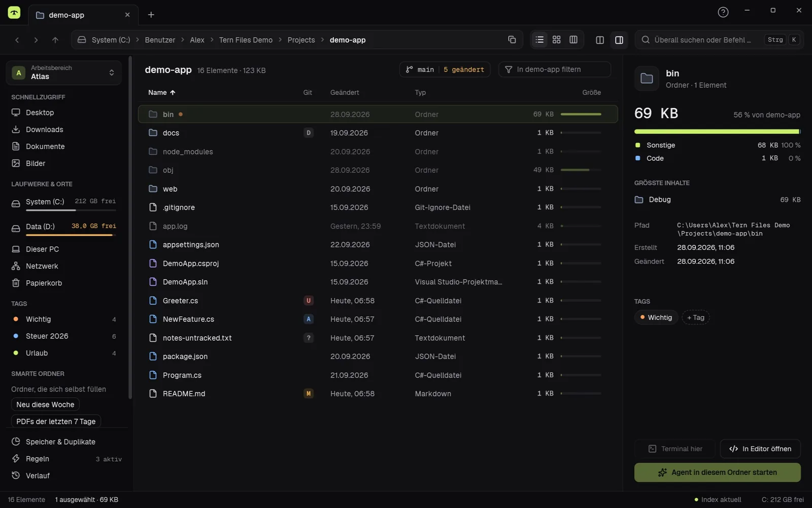Copy the path with the breadcrumb icon
Image resolution: width=812 pixels, height=508 pixels.
point(512,40)
